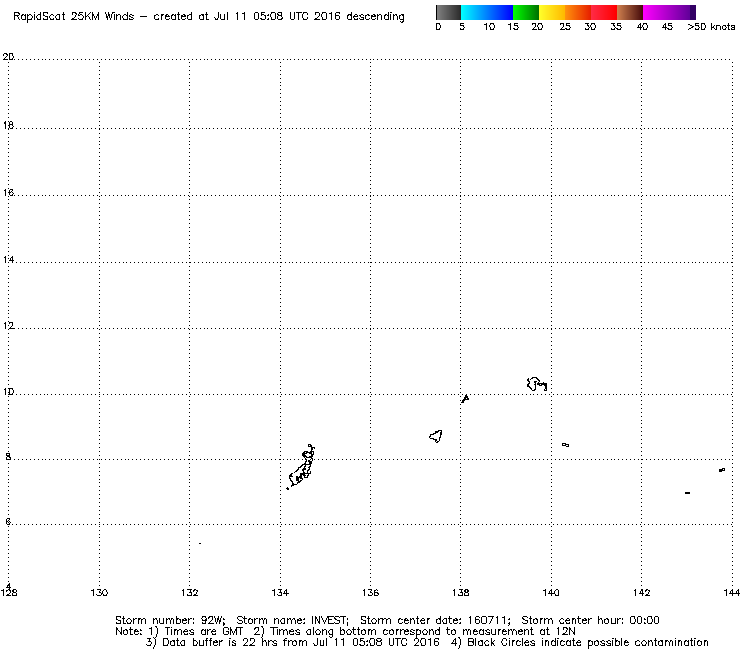Click the longitude label "142"
Image resolution: width=740 pixels, height=650 pixels.
coord(641,592)
